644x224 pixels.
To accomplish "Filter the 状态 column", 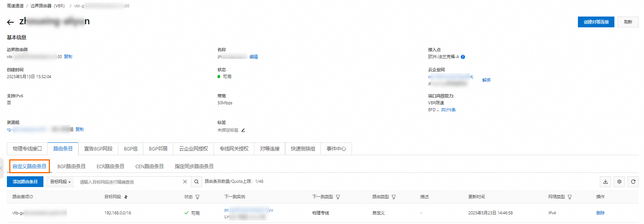I will coord(198,197).
